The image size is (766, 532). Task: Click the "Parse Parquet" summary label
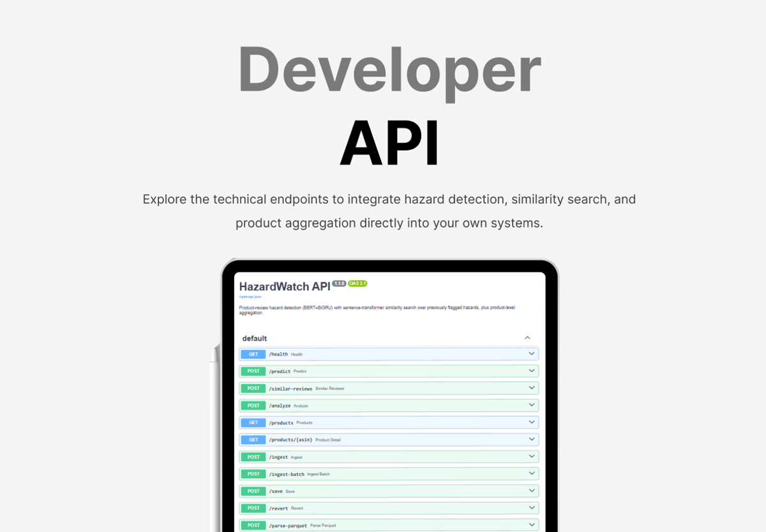coord(323,526)
